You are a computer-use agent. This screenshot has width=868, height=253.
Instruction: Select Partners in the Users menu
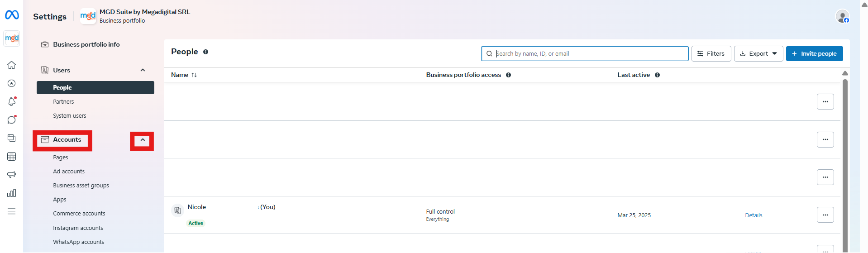63,102
